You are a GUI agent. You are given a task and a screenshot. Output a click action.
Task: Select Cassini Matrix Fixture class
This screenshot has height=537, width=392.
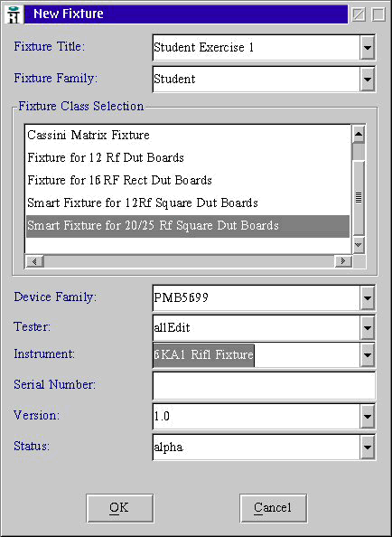(x=188, y=135)
